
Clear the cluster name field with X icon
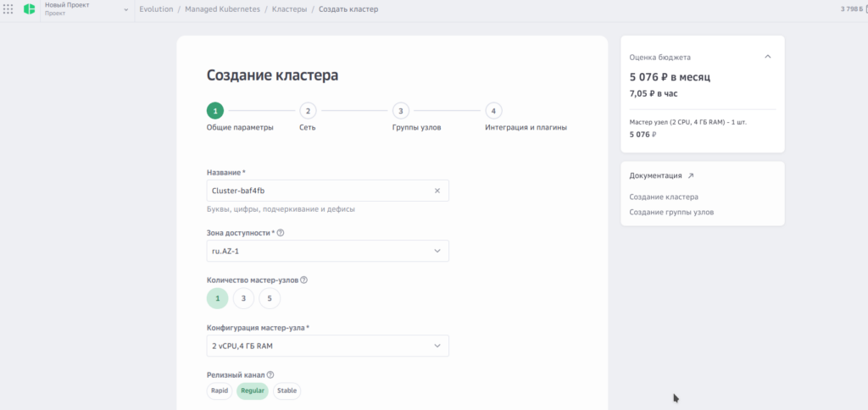click(437, 191)
